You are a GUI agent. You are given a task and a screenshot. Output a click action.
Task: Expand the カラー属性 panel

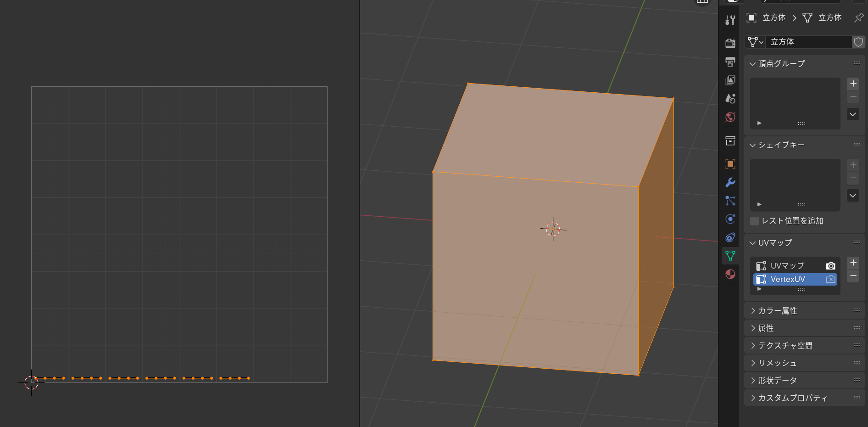tap(805, 311)
